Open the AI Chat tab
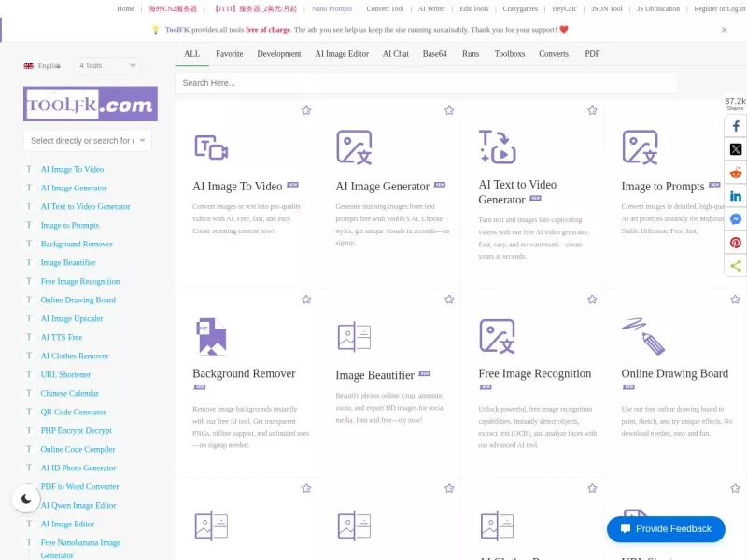Screen dimensions: 747x560 coord(396,54)
